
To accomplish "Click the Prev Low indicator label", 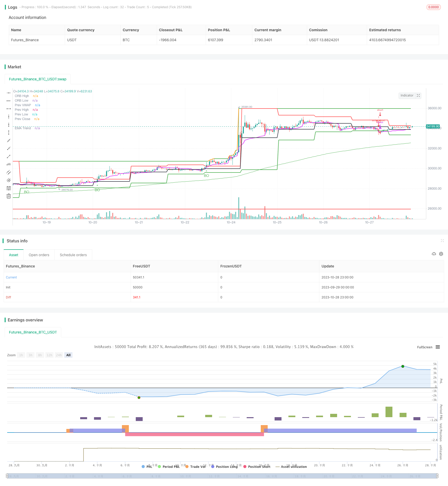I will tap(22, 114).
